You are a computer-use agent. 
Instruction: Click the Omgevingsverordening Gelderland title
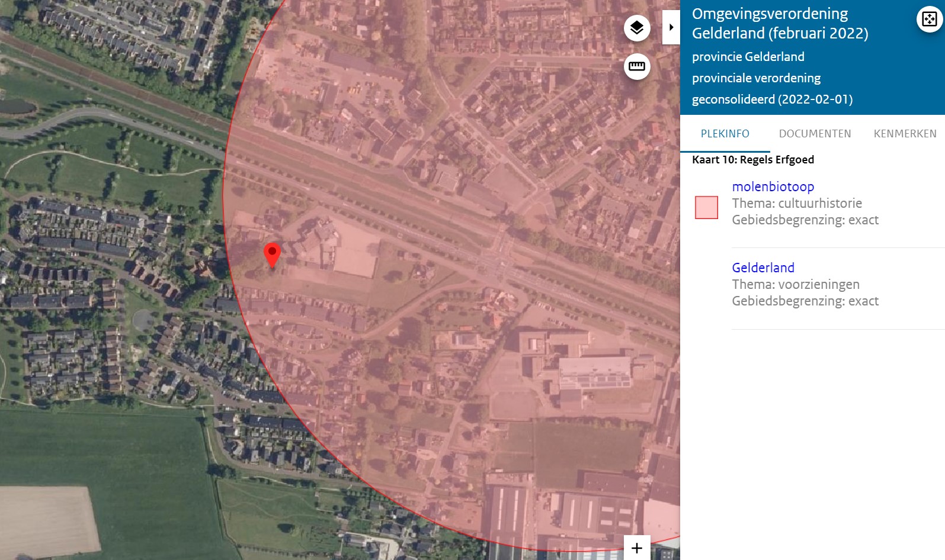coord(780,23)
